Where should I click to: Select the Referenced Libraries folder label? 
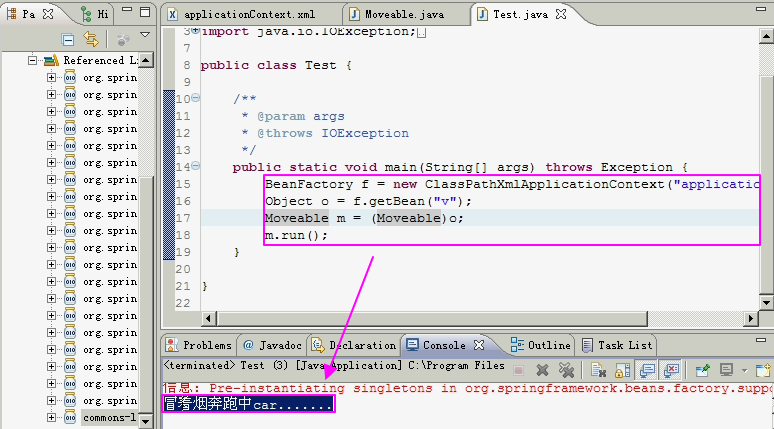tap(100, 60)
